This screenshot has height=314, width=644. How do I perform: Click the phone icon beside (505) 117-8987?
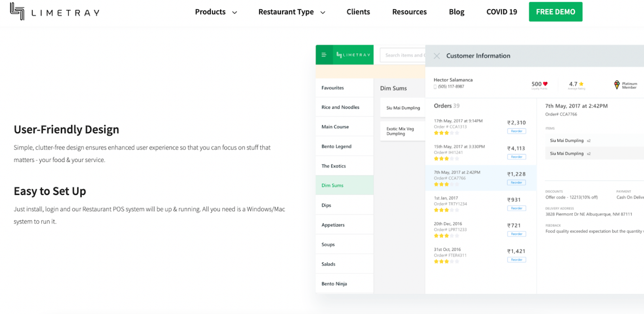[435, 87]
